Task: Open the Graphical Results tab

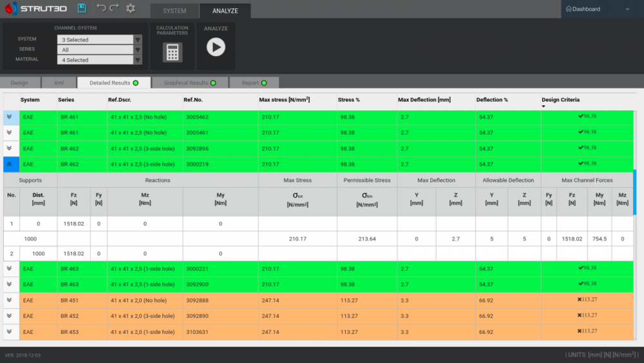Action: (190, 83)
